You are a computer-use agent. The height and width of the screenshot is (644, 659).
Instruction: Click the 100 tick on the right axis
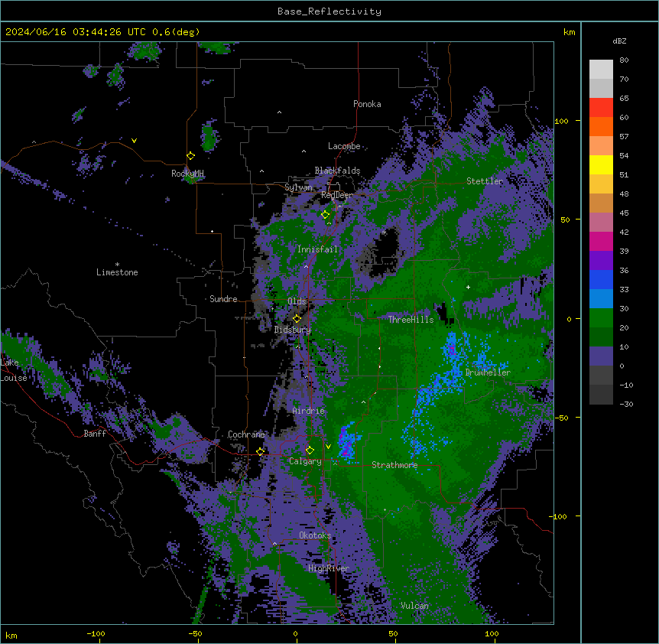(x=561, y=121)
